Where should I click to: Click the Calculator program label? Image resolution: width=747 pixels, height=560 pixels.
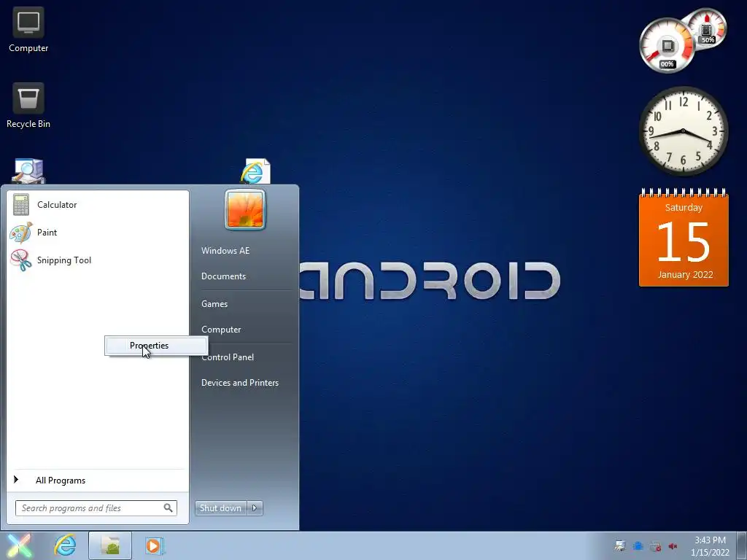click(57, 205)
